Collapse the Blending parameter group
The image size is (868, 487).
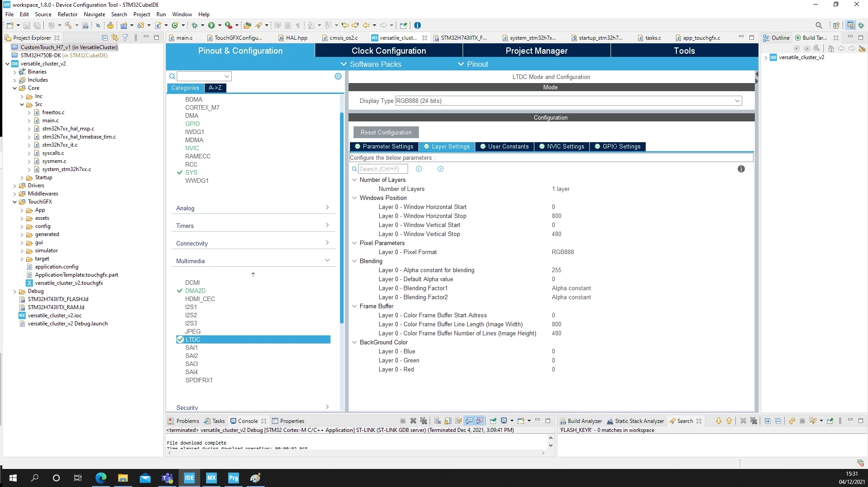354,261
